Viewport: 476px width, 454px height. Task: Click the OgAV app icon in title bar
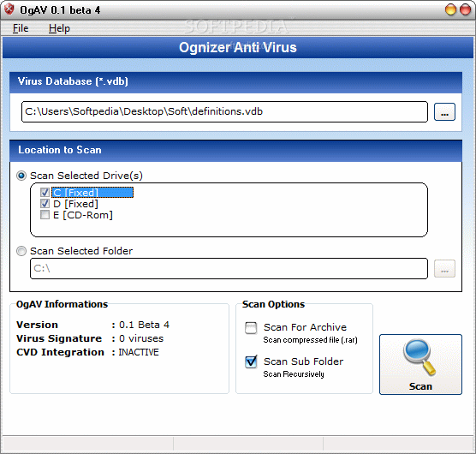click(x=9, y=9)
